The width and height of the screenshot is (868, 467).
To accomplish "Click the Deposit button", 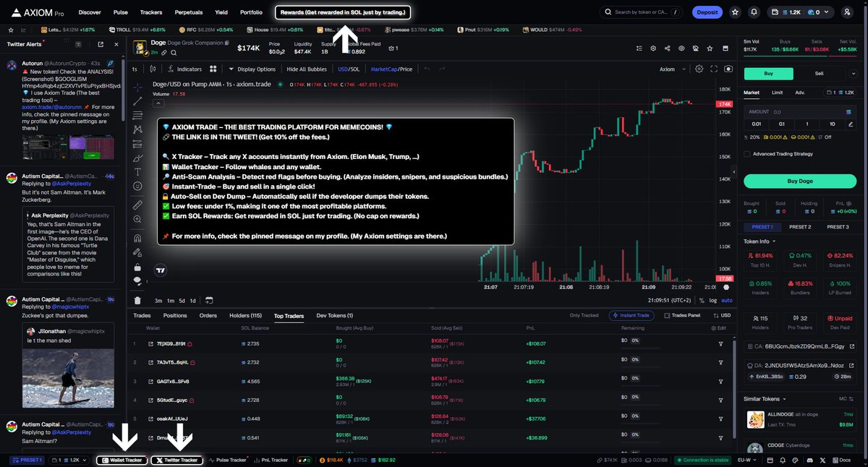I will pyautogui.click(x=707, y=12).
